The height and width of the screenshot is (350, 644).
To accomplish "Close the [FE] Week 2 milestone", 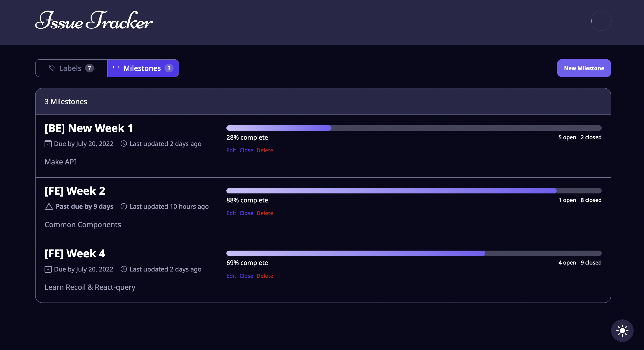I will pos(246,213).
